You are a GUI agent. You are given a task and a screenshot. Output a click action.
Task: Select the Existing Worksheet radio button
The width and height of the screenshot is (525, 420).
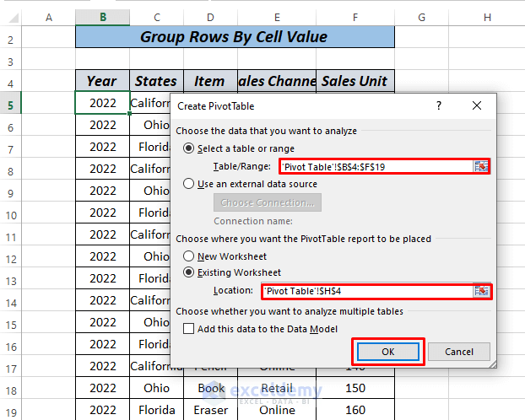tap(188, 272)
